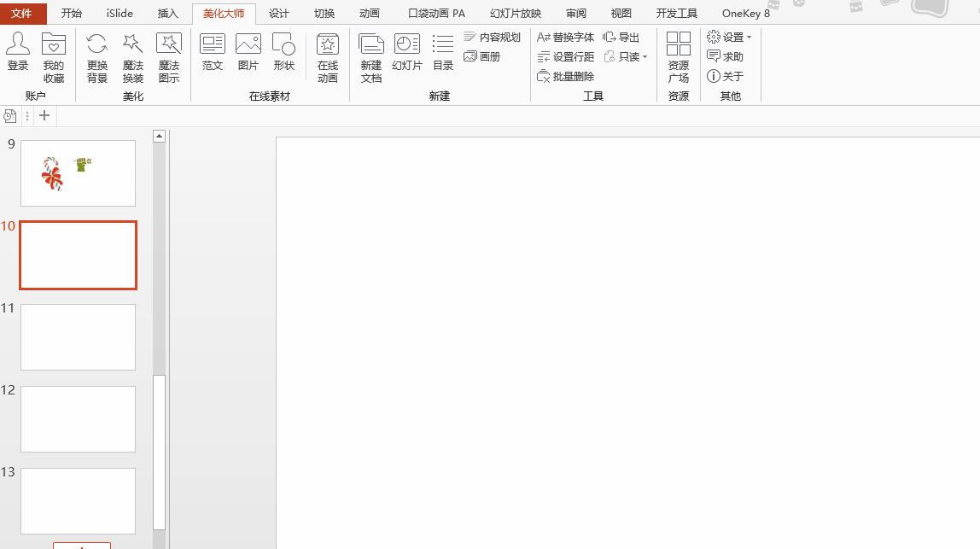Expand the 只读 dropdown
This screenshot has height=549, width=980.
click(626, 56)
